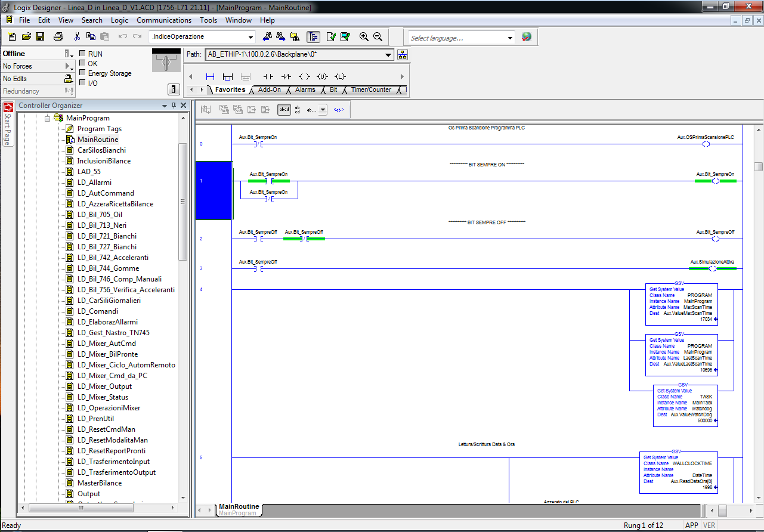This screenshot has width=764, height=532.
Task: Click the RSWho network browse icon
Action: coord(403,55)
